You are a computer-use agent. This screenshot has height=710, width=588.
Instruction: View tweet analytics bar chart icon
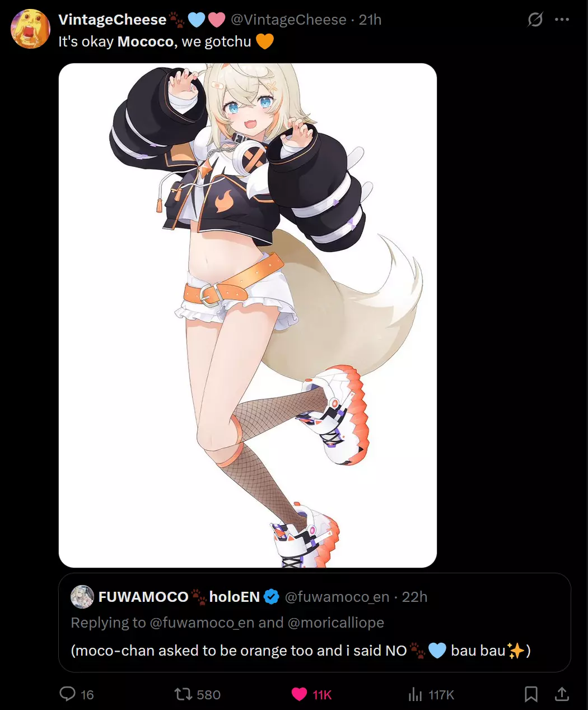[x=416, y=695]
